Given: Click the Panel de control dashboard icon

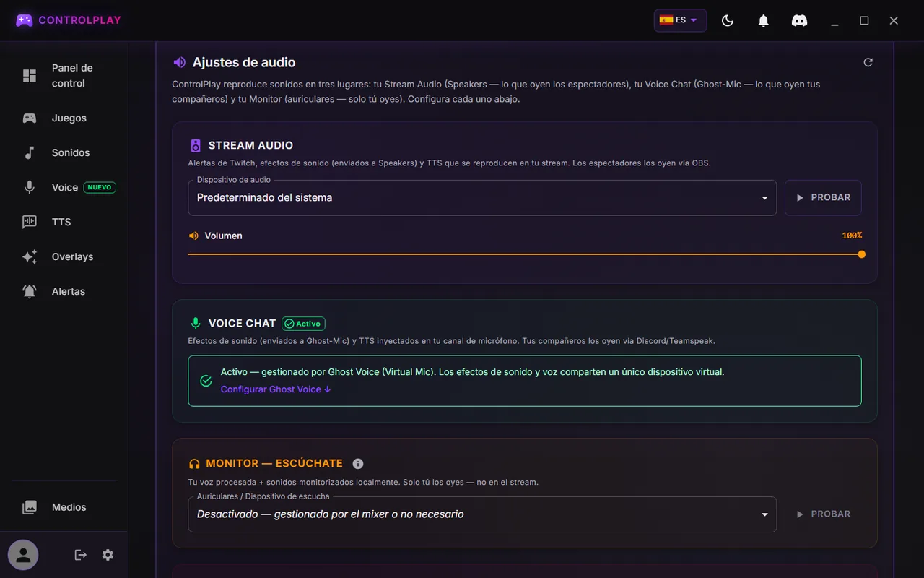Looking at the screenshot, I should pyautogui.click(x=30, y=76).
